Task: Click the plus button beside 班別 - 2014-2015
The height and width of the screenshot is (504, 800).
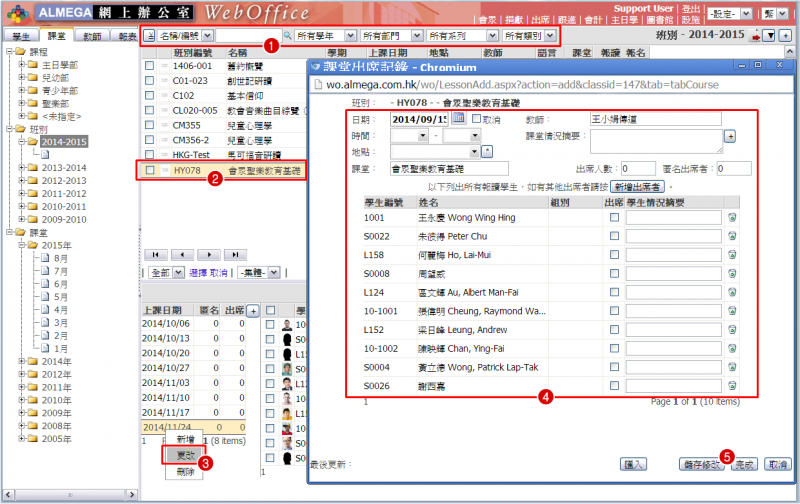Action: click(x=785, y=36)
